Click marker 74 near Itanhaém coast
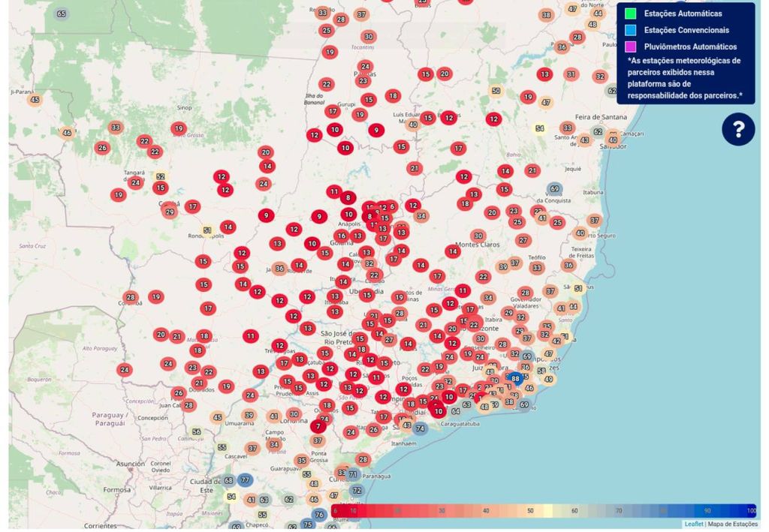The width and height of the screenshot is (769, 532). coord(421,428)
